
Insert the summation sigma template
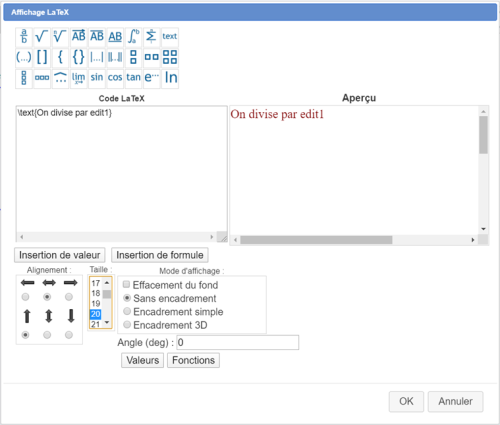pyautogui.click(x=152, y=37)
